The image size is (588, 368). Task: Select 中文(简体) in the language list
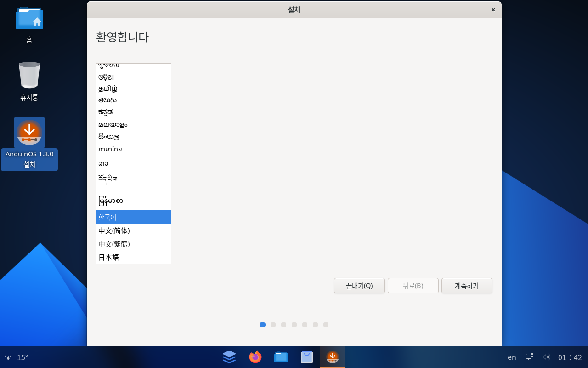pos(134,230)
